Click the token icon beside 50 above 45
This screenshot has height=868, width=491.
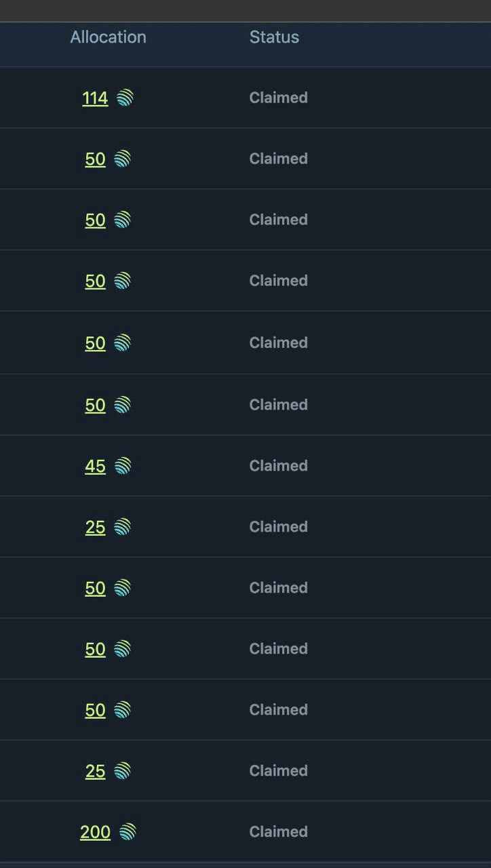click(123, 405)
